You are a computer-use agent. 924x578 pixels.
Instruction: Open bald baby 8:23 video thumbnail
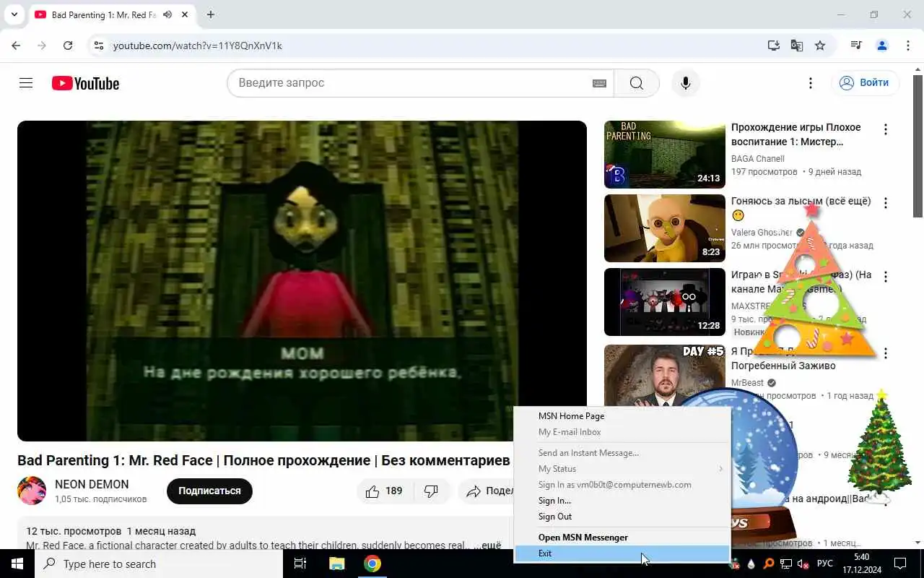click(x=664, y=228)
